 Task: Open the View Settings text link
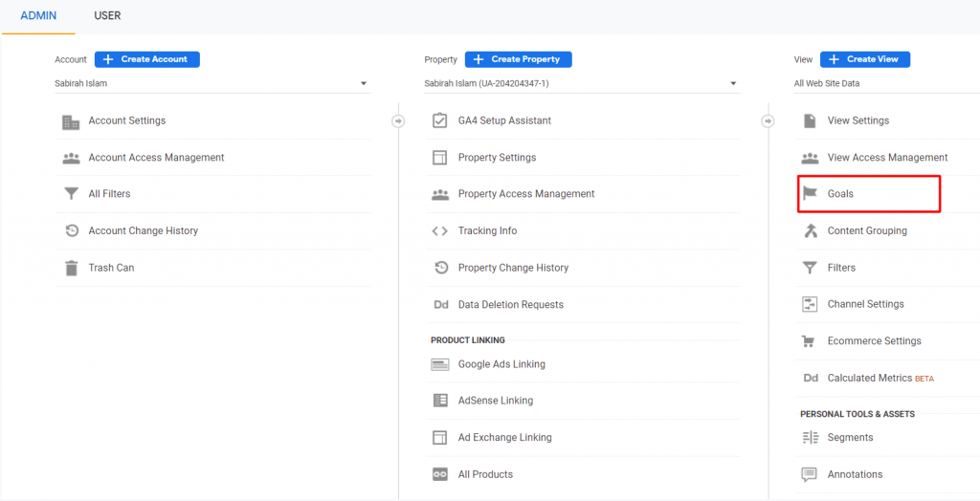(858, 120)
